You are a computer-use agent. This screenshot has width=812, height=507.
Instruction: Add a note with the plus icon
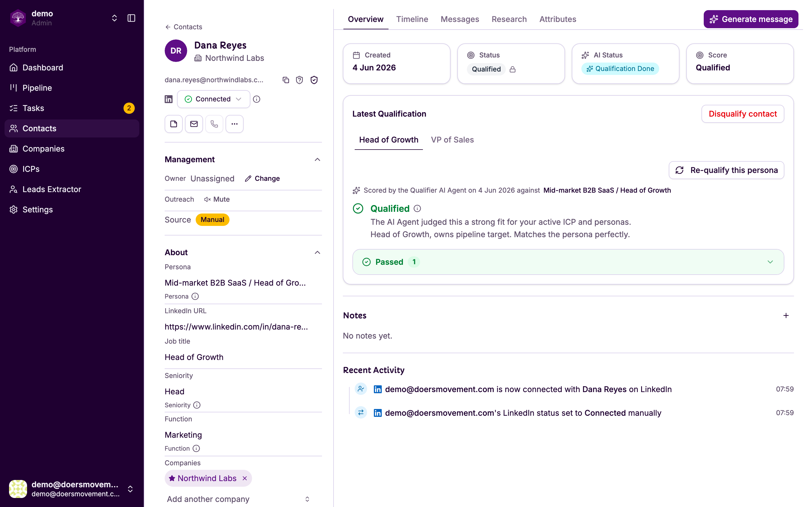tap(786, 315)
